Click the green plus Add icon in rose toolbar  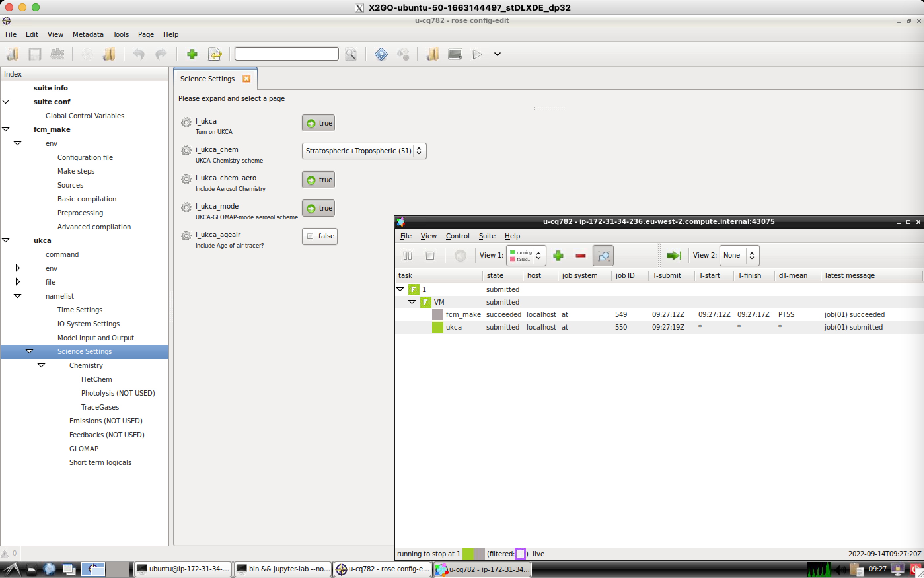(x=192, y=54)
